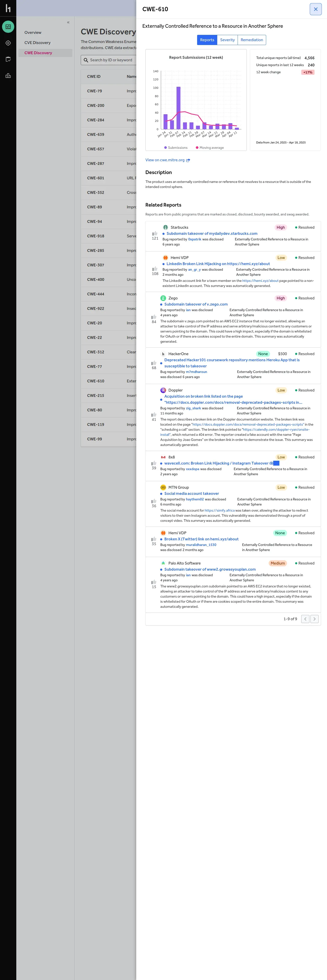The width and height of the screenshot is (327, 980).
Task: Switch to the Severity tab
Action: (227, 40)
